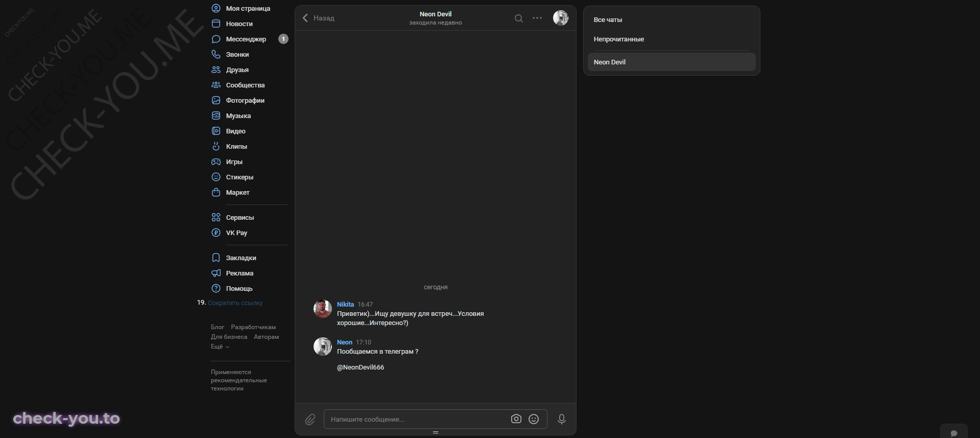Open Neon Devil avatar in chat header
The width and height of the screenshot is (980, 438).
point(561,18)
